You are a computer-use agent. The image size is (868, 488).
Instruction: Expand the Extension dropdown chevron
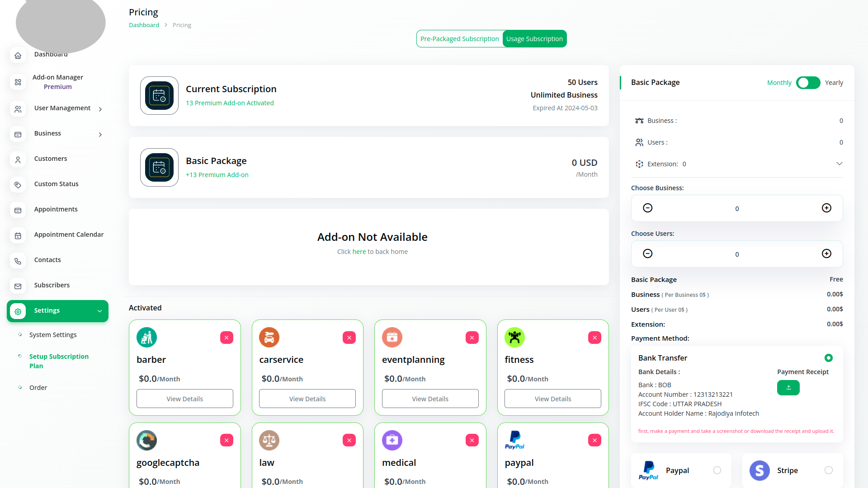pyautogui.click(x=840, y=164)
